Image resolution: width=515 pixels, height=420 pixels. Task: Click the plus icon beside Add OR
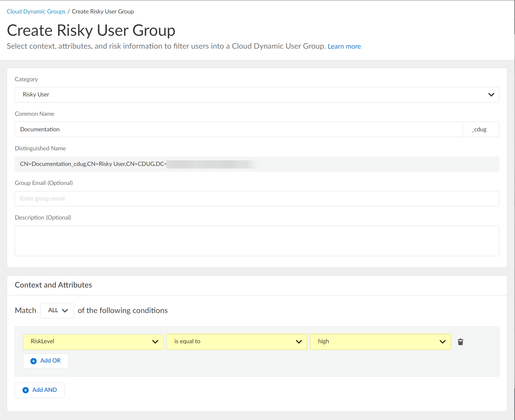pyautogui.click(x=34, y=361)
